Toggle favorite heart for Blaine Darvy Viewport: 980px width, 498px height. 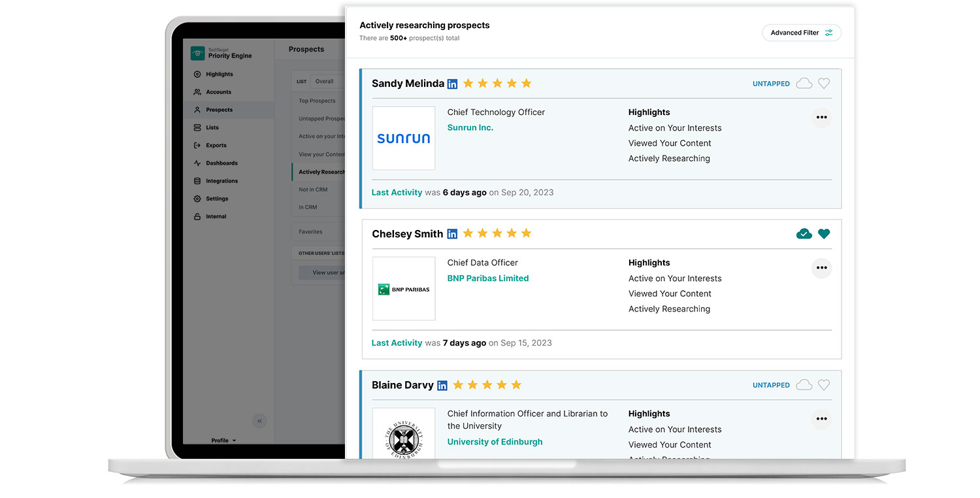[824, 386]
